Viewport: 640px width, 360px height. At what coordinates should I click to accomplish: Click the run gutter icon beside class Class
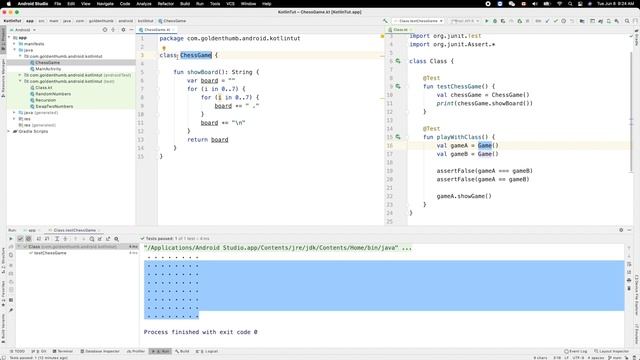(x=398, y=61)
